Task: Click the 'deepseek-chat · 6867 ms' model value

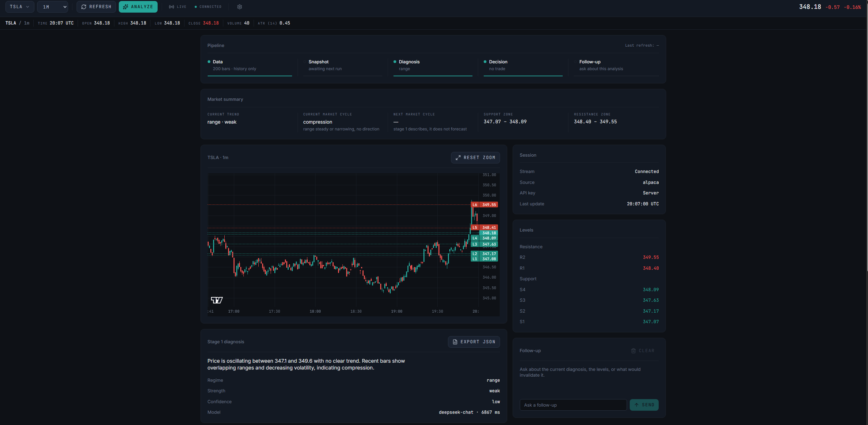Action: point(469,412)
